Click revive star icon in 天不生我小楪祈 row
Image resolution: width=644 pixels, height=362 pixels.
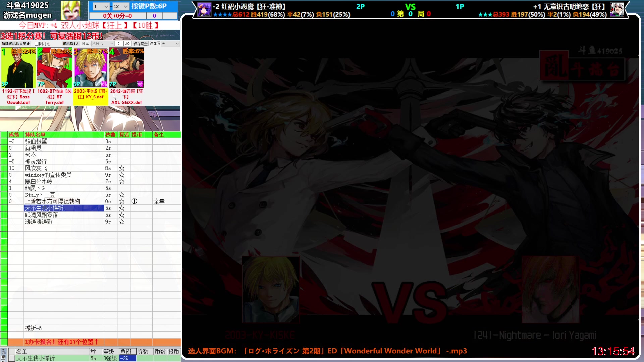coord(122,208)
